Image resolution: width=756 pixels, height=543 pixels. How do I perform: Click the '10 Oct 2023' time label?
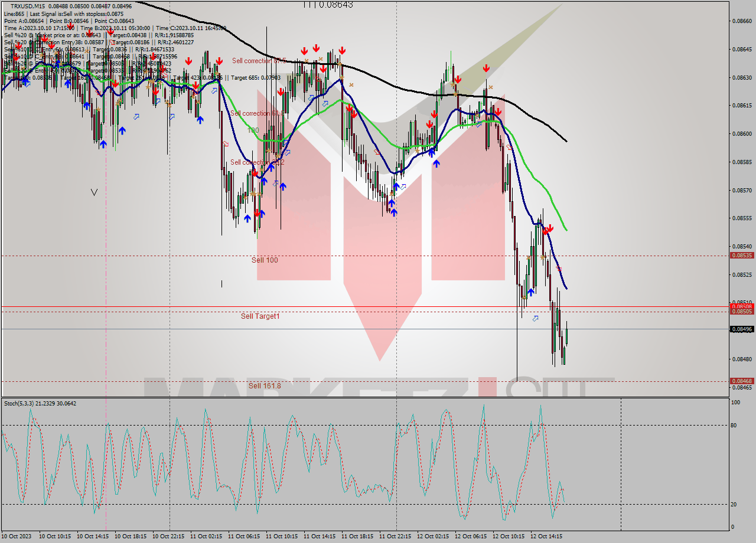pyautogui.click(x=17, y=537)
